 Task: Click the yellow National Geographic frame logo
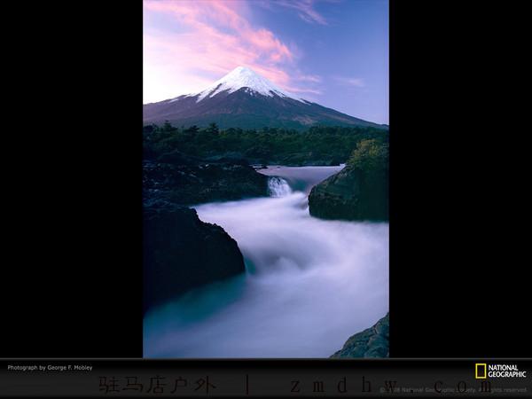coord(481,371)
